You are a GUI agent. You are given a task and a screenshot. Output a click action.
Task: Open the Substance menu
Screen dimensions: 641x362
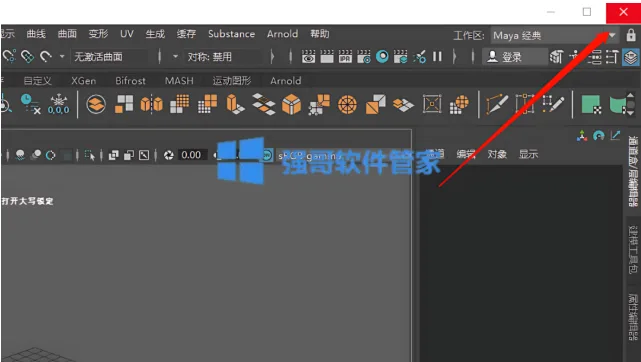coord(231,34)
